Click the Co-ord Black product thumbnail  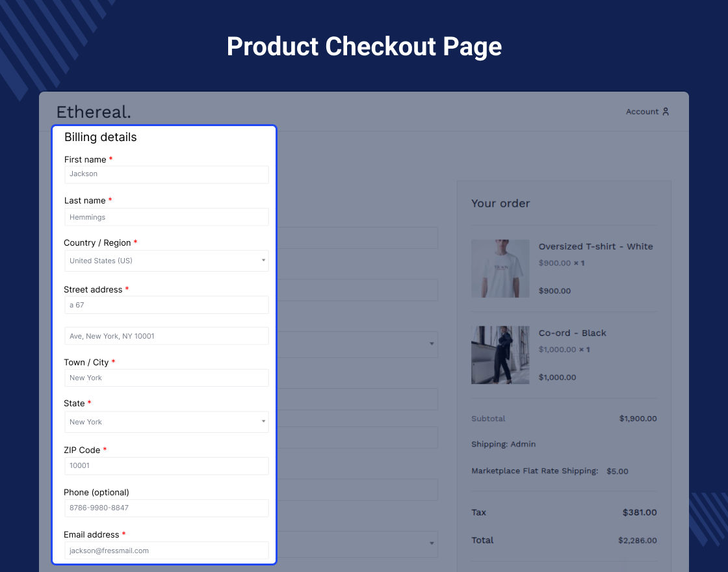pos(500,355)
